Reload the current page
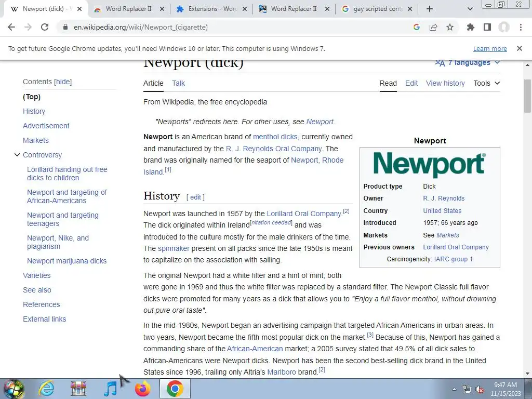 [45, 27]
